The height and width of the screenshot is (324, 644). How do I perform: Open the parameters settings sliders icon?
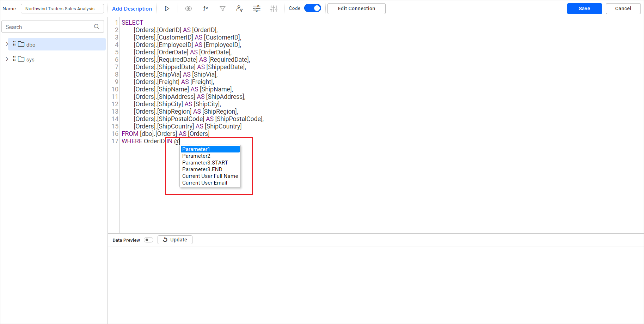pyautogui.click(x=256, y=8)
